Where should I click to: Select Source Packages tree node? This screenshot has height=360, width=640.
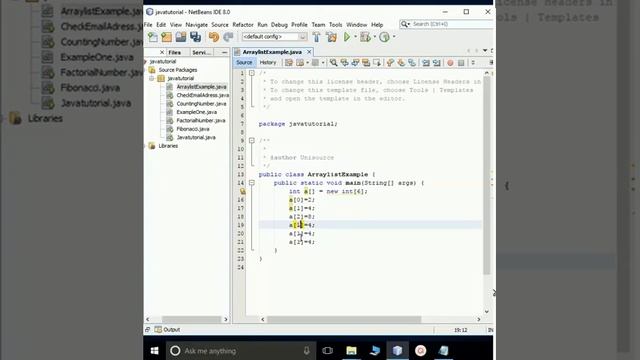click(178, 70)
